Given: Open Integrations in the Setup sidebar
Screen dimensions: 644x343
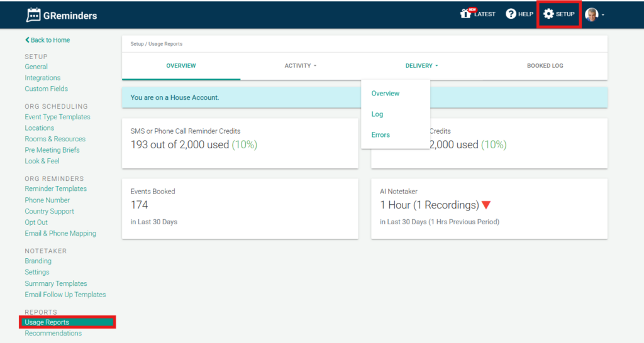Looking at the screenshot, I should (43, 78).
